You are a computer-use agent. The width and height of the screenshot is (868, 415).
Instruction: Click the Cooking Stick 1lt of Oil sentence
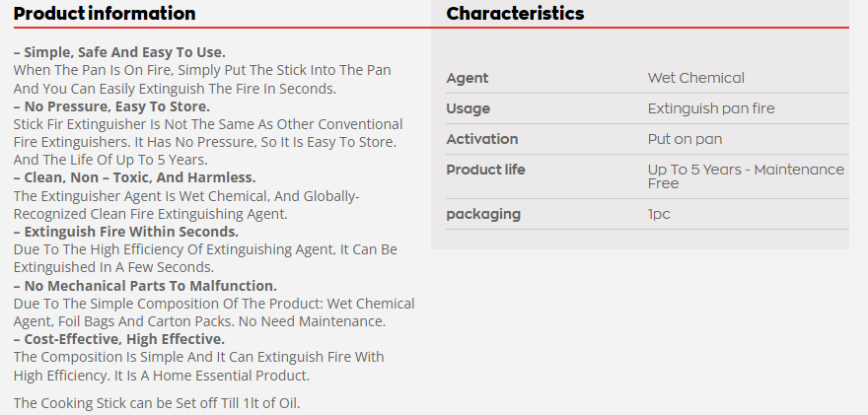pos(156,402)
